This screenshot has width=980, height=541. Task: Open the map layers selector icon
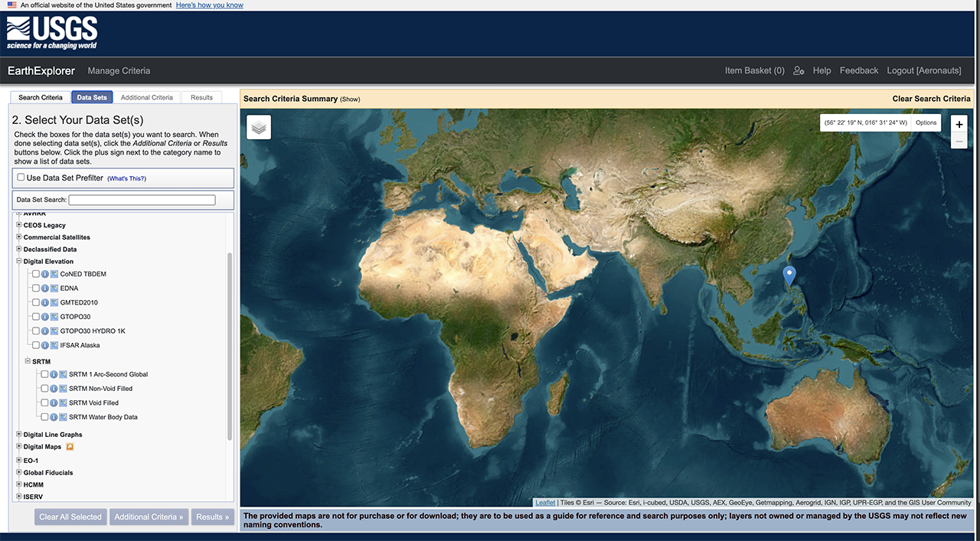click(259, 128)
